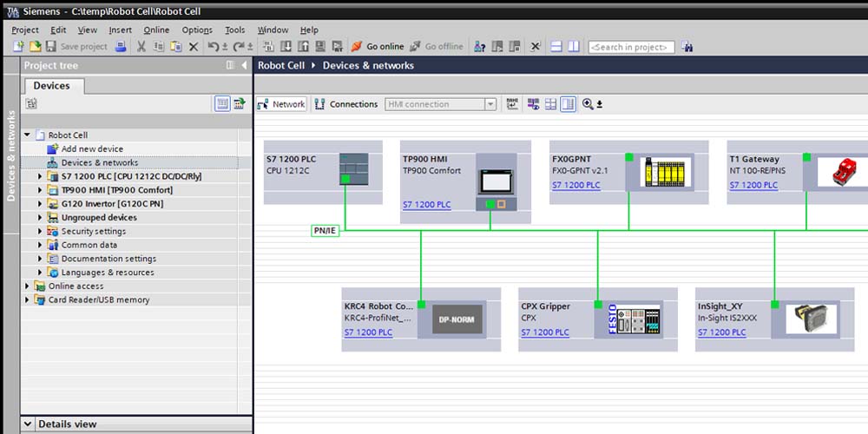Open the Edit menu
868x434 pixels.
(x=58, y=30)
